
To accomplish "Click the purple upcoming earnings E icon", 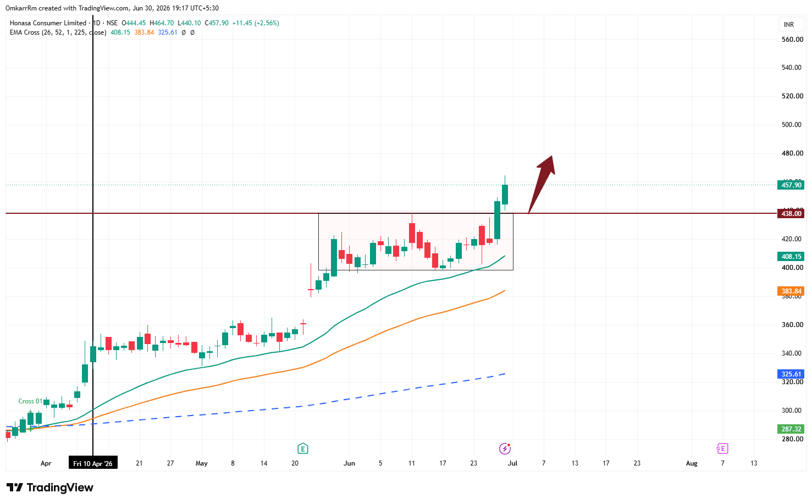I will click(x=722, y=448).
